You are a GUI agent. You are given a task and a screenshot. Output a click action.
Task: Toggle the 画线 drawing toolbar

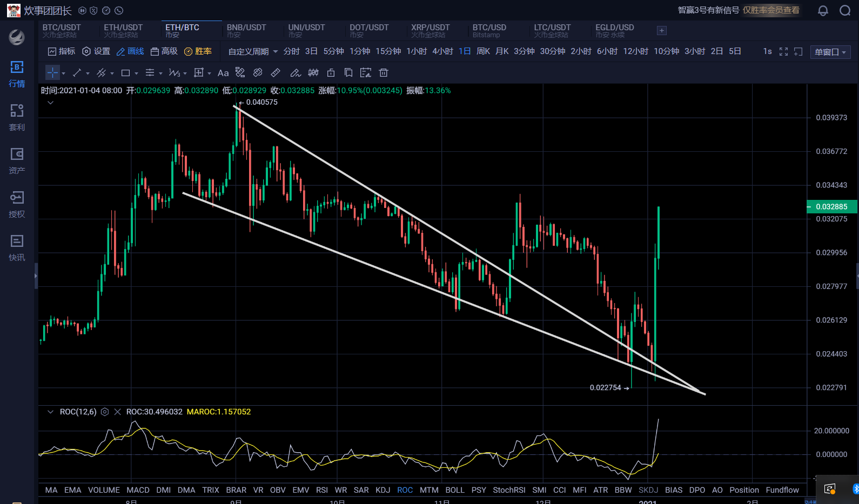(x=130, y=51)
